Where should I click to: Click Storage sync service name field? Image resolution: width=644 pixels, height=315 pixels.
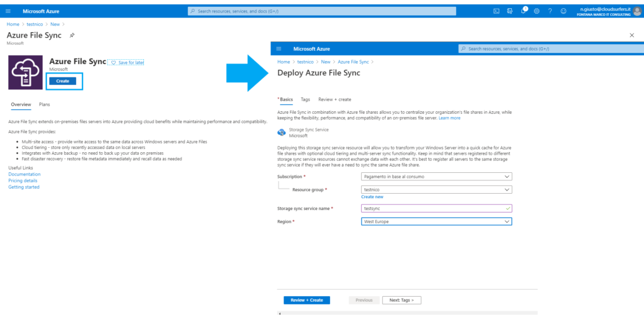coord(436,208)
